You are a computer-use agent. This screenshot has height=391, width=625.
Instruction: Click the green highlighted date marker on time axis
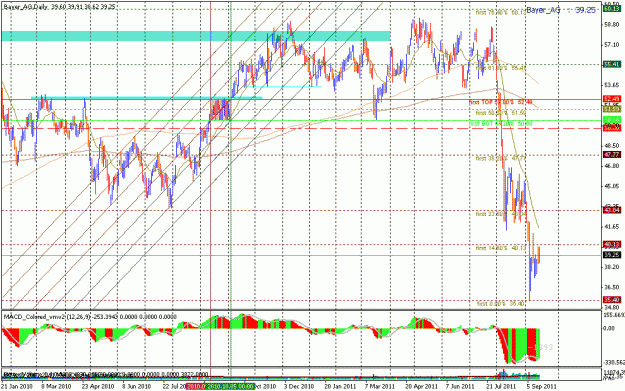[x=231, y=386]
